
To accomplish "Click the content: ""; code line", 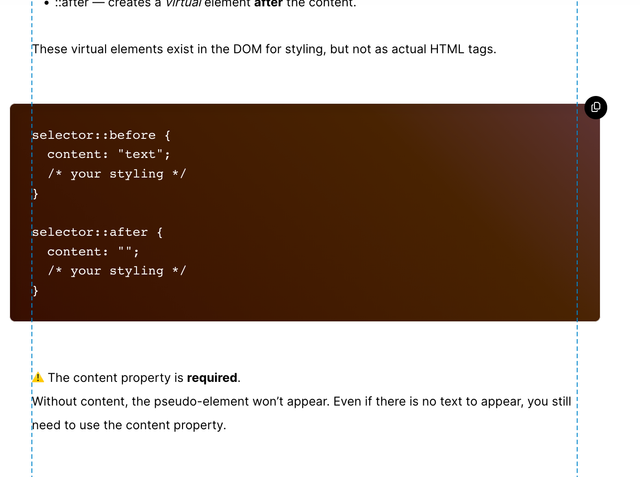I will [94, 251].
